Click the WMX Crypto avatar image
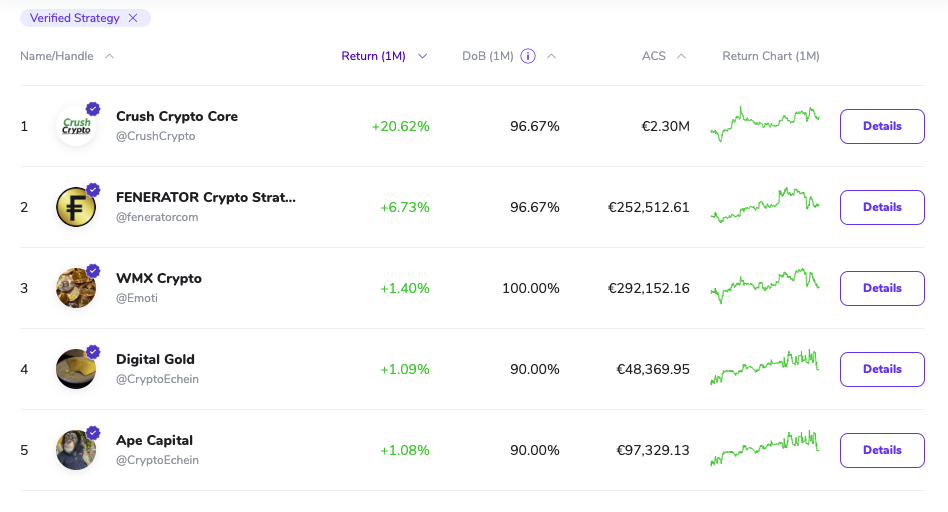 76,289
